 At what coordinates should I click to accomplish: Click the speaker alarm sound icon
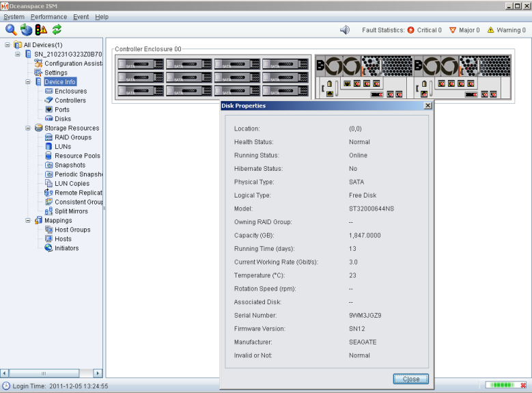click(x=345, y=30)
